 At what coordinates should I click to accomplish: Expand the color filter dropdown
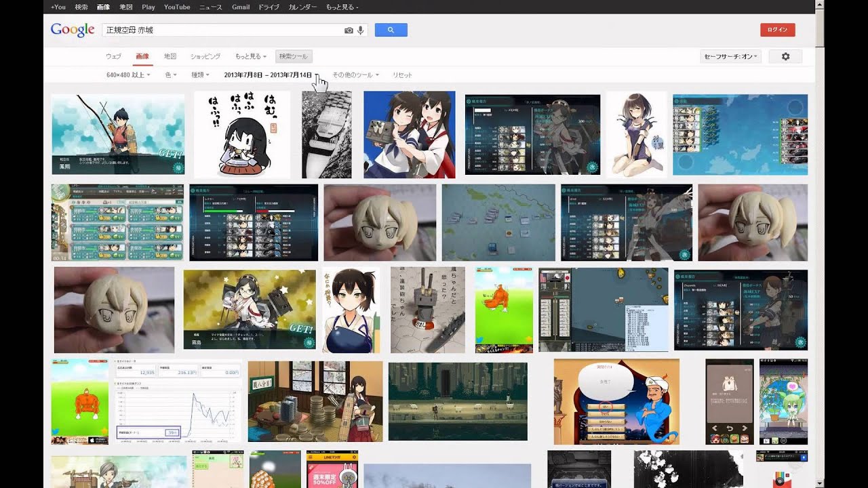pyautogui.click(x=170, y=75)
